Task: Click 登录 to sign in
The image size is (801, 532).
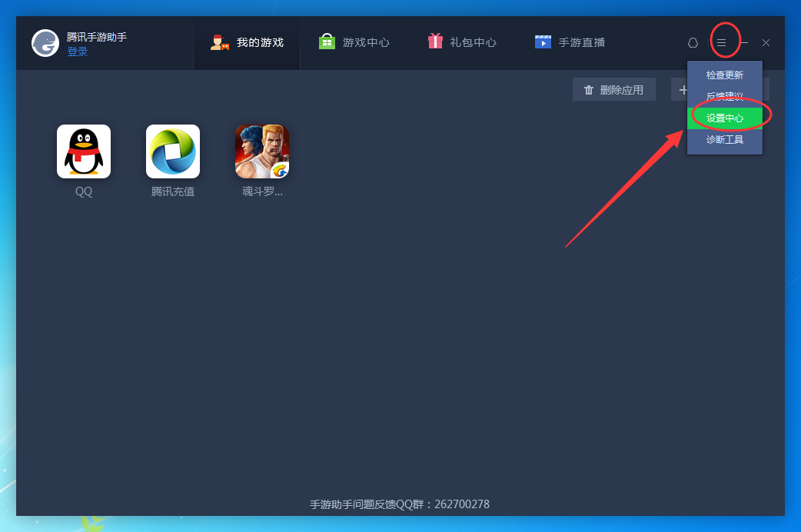Action: tap(75, 50)
